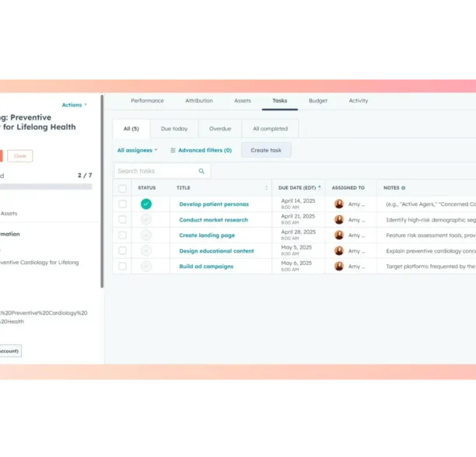Check the box for Build ad campaigns
This screenshot has width=476, height=457.
tap(122, 267)
